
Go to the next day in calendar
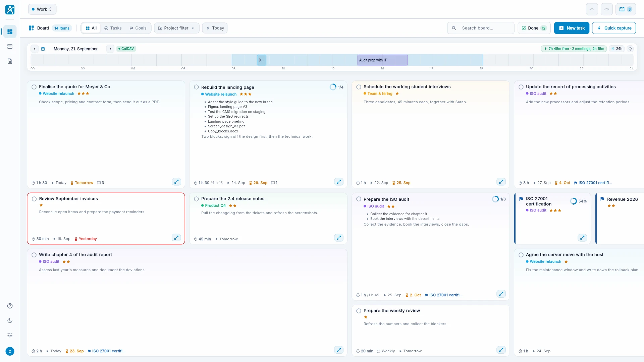(x=110, y=49)
